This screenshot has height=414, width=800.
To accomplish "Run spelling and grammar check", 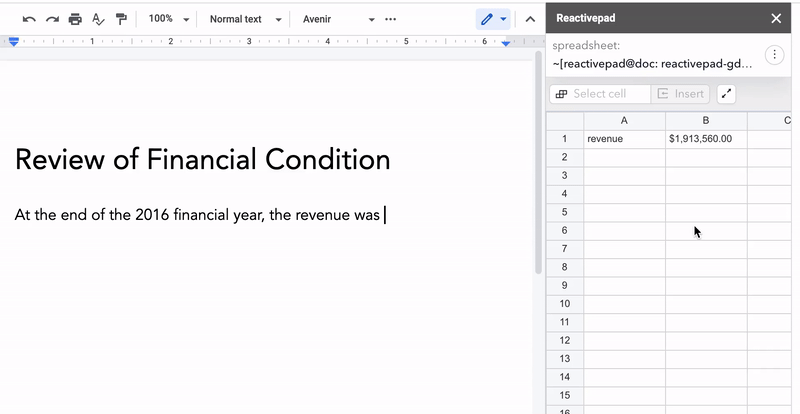I will 98,19.
